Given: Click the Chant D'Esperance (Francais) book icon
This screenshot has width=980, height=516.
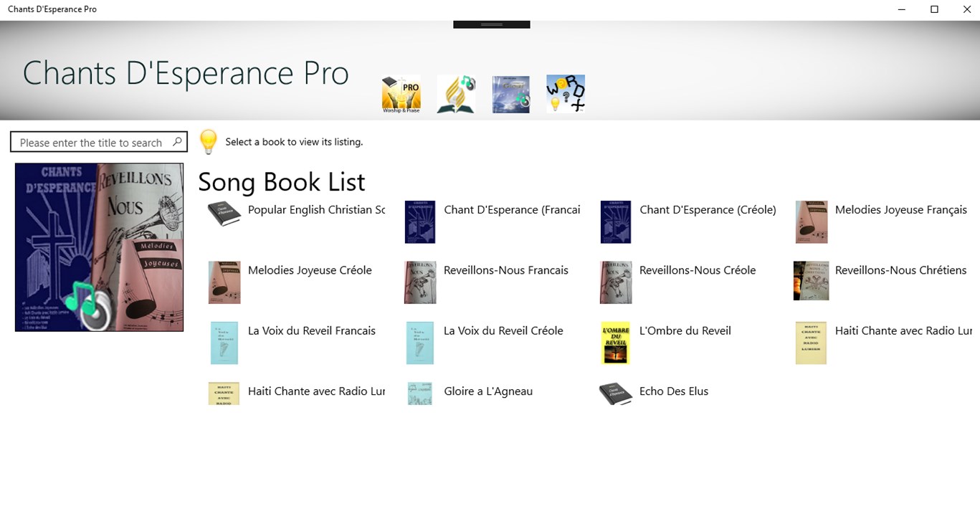Looking at the screenshot, I should [419, 221].
